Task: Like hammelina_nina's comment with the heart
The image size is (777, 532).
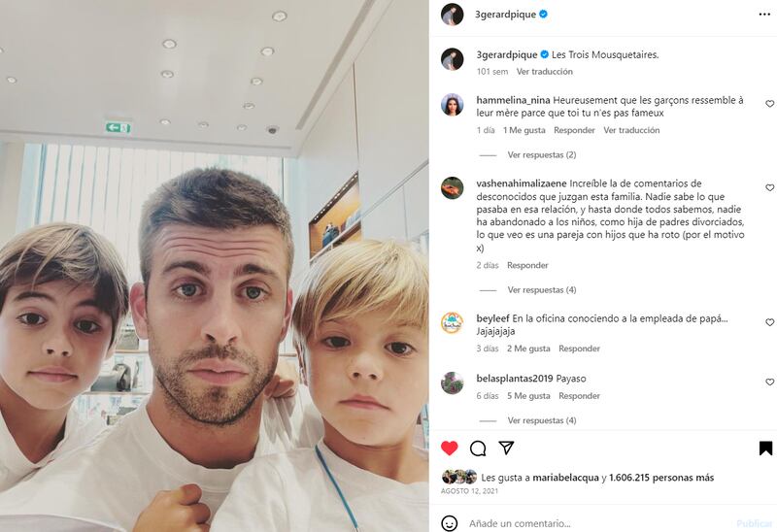Action: [769, 104]
